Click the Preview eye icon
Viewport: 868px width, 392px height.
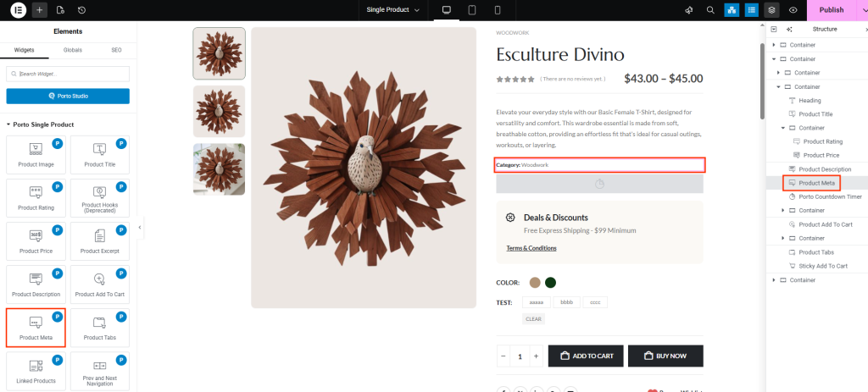point(793,10)
